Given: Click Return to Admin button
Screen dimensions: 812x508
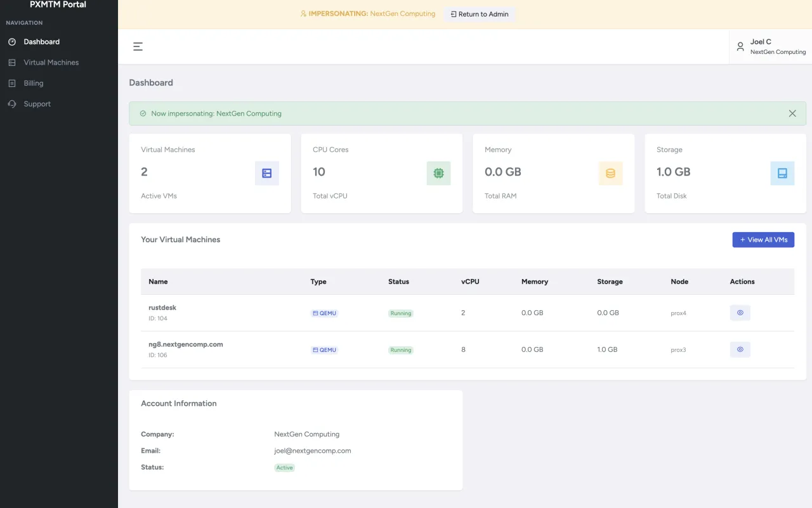Looking at the screenshot, I should point(480,14).
